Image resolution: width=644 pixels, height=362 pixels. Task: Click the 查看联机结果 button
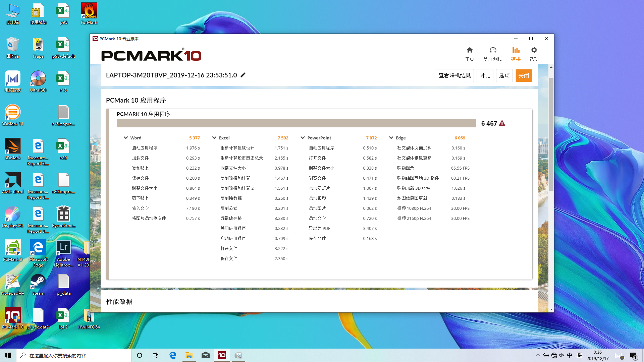pos(455,75)
